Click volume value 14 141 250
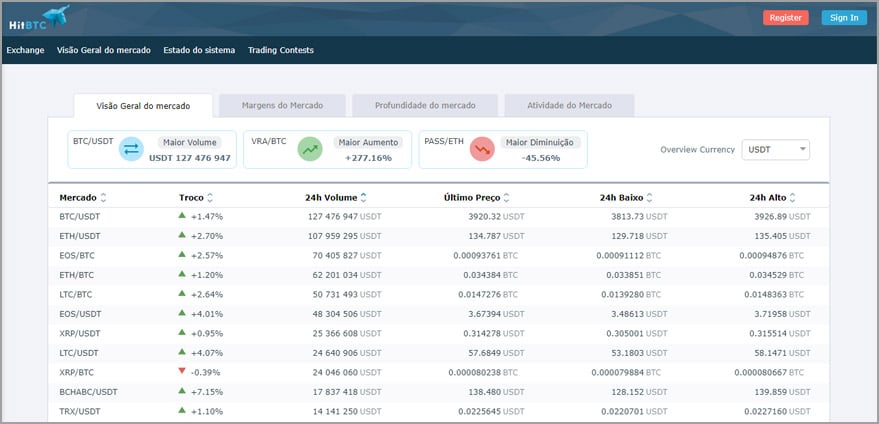 [x=335, y=411]
